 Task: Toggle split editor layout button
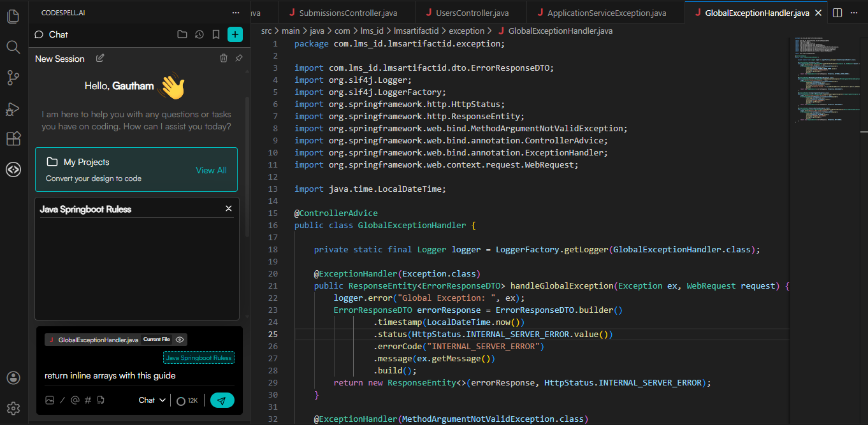(837, 13)
